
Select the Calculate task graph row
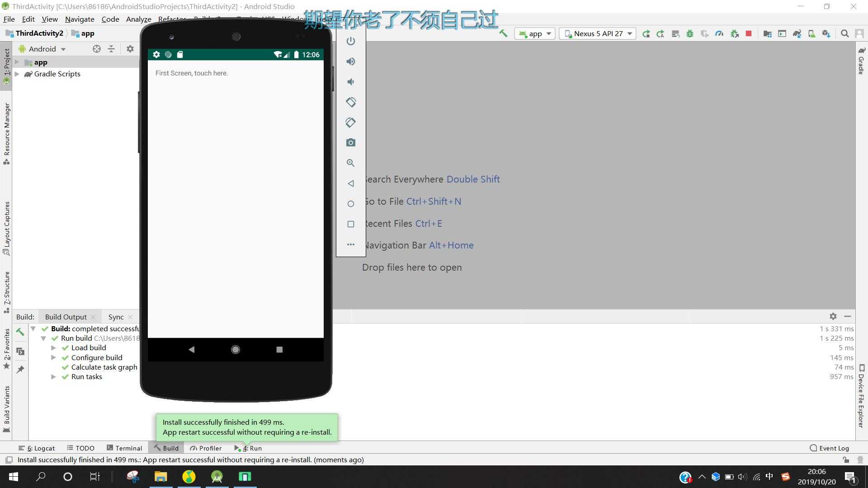(104, 367)
